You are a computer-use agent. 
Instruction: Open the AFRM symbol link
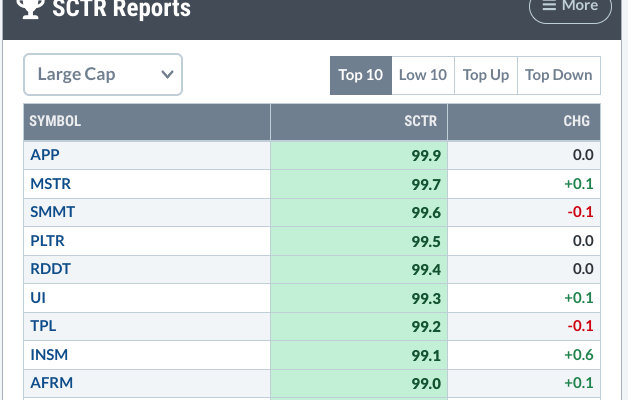[x=52, y=383]
